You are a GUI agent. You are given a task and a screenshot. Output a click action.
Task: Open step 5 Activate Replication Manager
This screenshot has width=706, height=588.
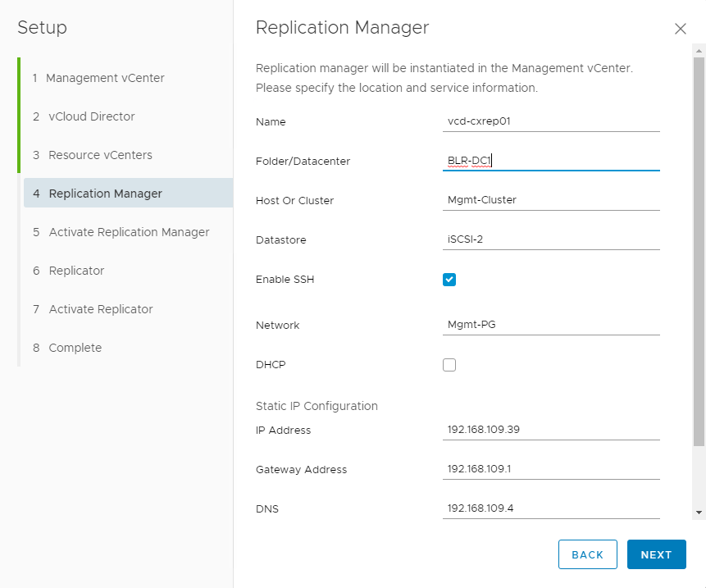pyautogui.click(x=129, y=232)
